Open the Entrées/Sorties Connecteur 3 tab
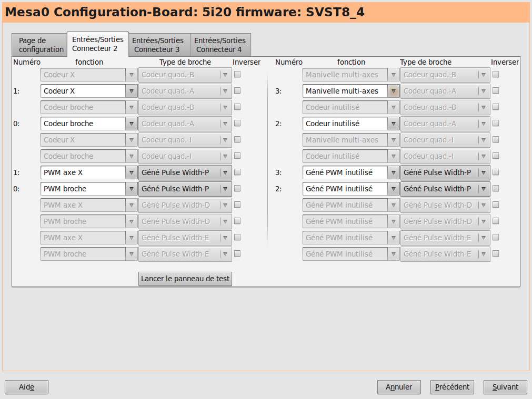Image resolution: width=532 pixels, height=399 pixels. coord(159,45)
